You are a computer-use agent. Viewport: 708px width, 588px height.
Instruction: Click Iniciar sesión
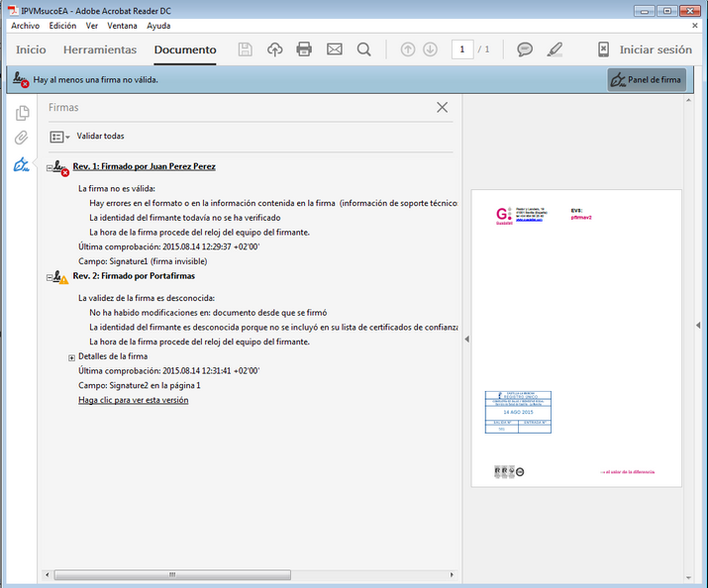(x=656, y=49)
